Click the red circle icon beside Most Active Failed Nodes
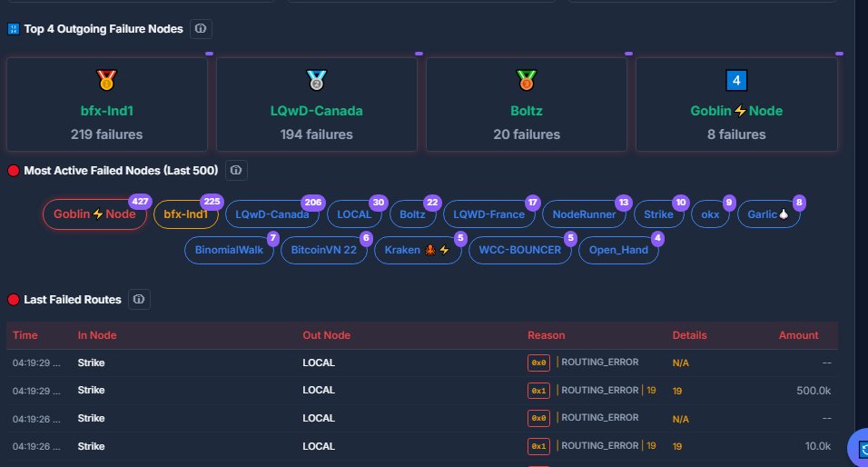This screenshot has height=467, width=868. click(x=14, y=171)
